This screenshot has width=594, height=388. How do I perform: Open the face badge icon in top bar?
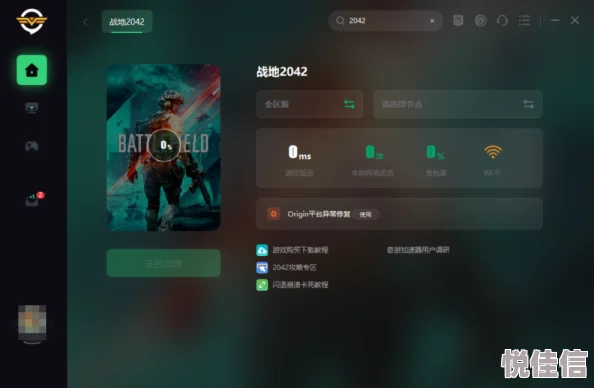[458, 20]
